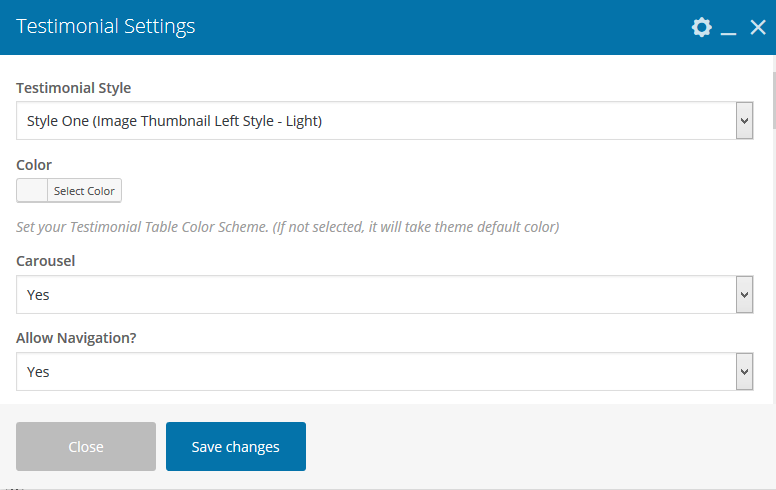Image resolution: width=776 pixels, height=490 pixels.
Task: Click the 'Testimonial Style' field label
Action: (x=74, y=88)
